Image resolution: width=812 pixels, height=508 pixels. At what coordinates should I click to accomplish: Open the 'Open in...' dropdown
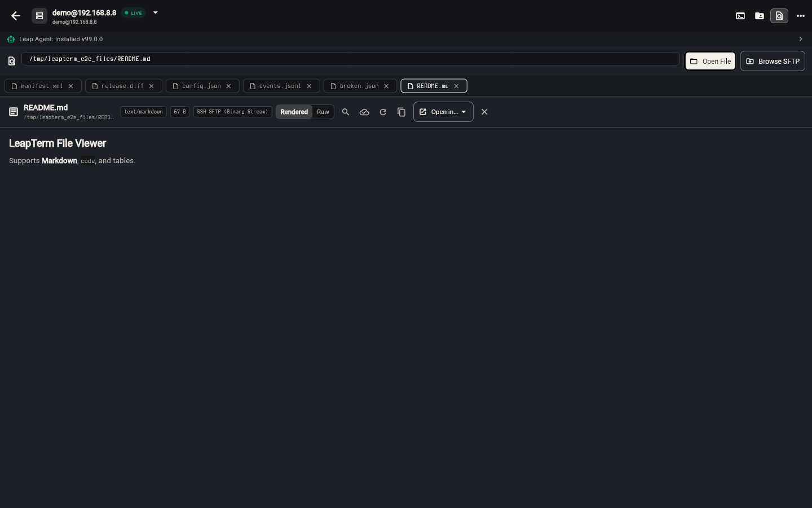[443, 112]
